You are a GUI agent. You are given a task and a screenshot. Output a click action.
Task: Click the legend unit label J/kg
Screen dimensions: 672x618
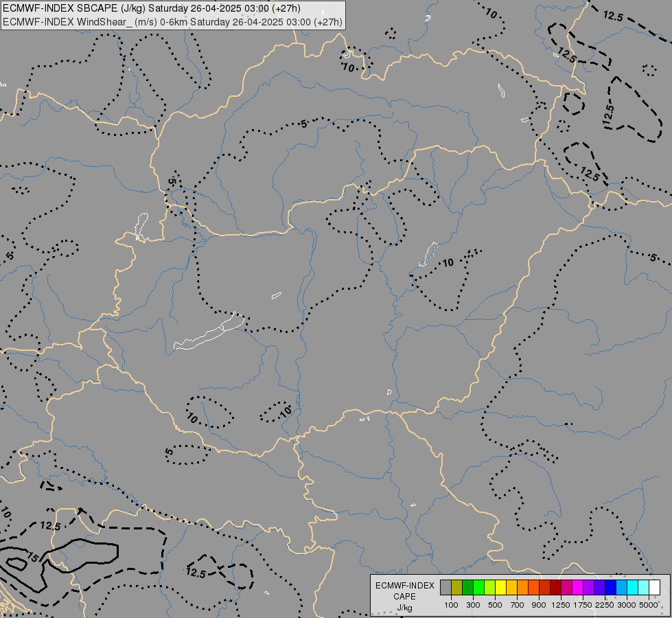click(x=404, y=608)
